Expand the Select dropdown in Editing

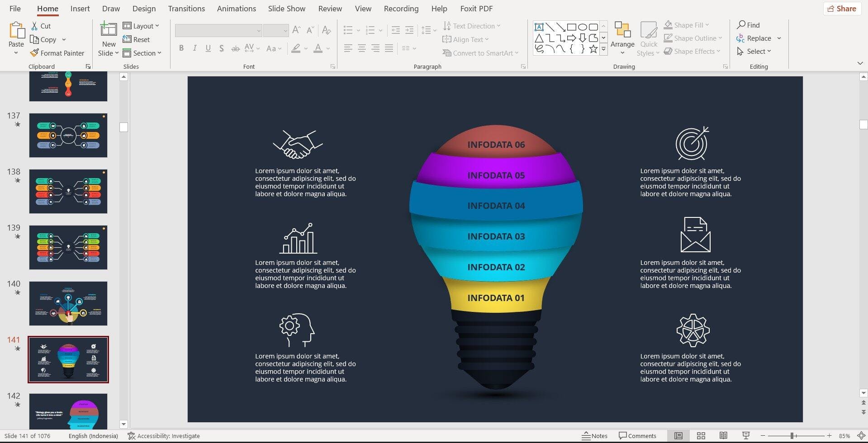click(754, 52)
